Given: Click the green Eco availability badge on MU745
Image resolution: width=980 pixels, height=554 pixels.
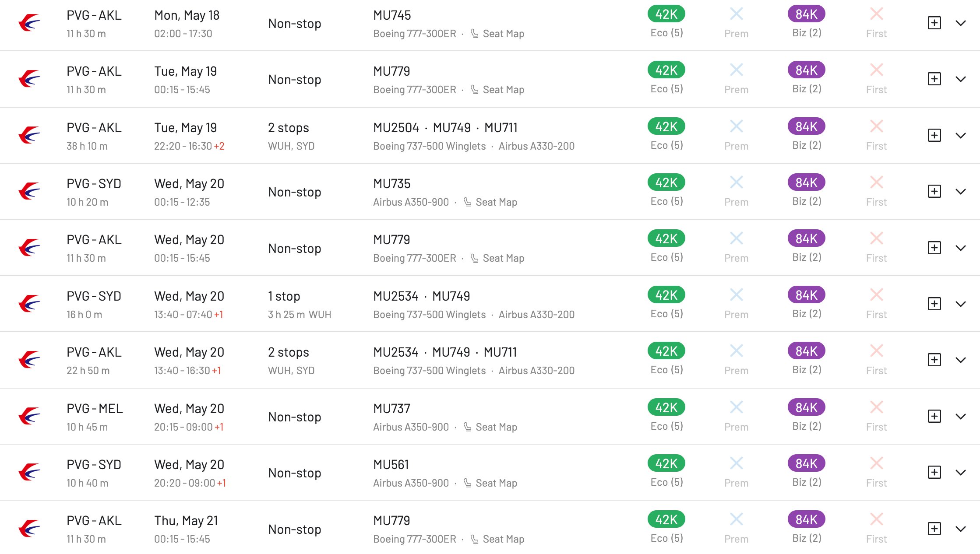Looking at the screenshot, I should 666,14.
